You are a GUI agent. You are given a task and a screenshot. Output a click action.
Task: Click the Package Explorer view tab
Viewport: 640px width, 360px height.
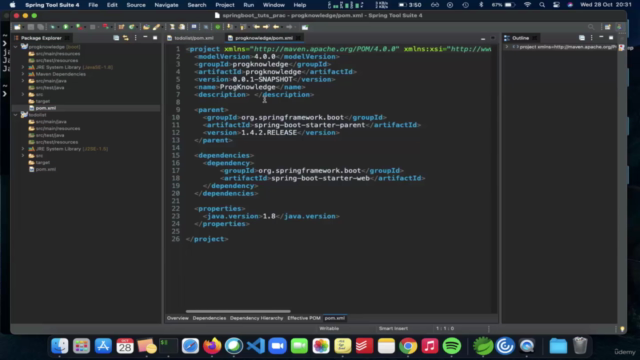point(41,38)
